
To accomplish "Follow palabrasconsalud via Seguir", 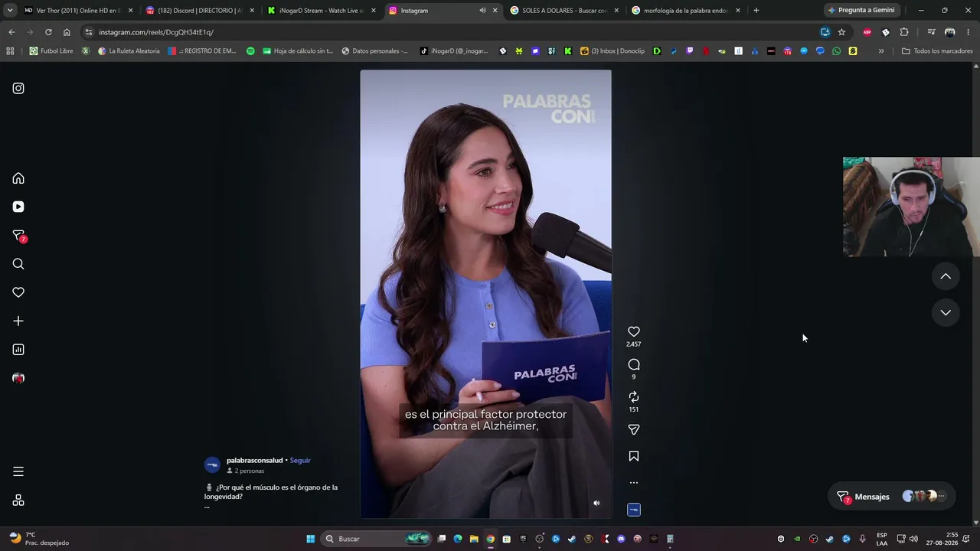I will click(x=300, y=461).
